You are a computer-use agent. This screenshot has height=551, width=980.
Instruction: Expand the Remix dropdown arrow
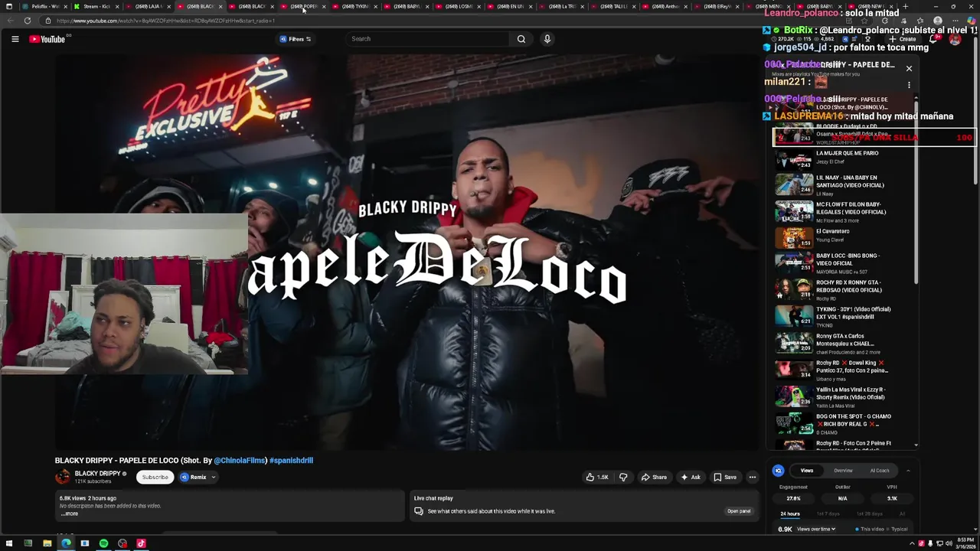214,478
